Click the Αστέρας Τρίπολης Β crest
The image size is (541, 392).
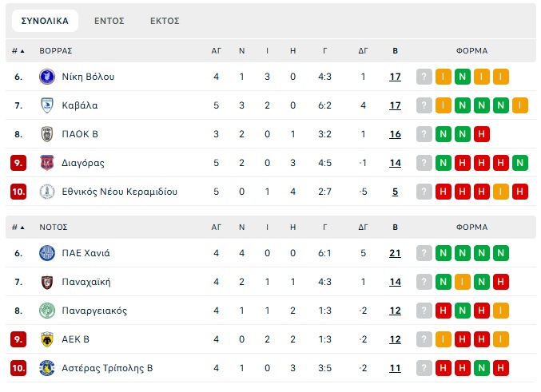(47, 368)
